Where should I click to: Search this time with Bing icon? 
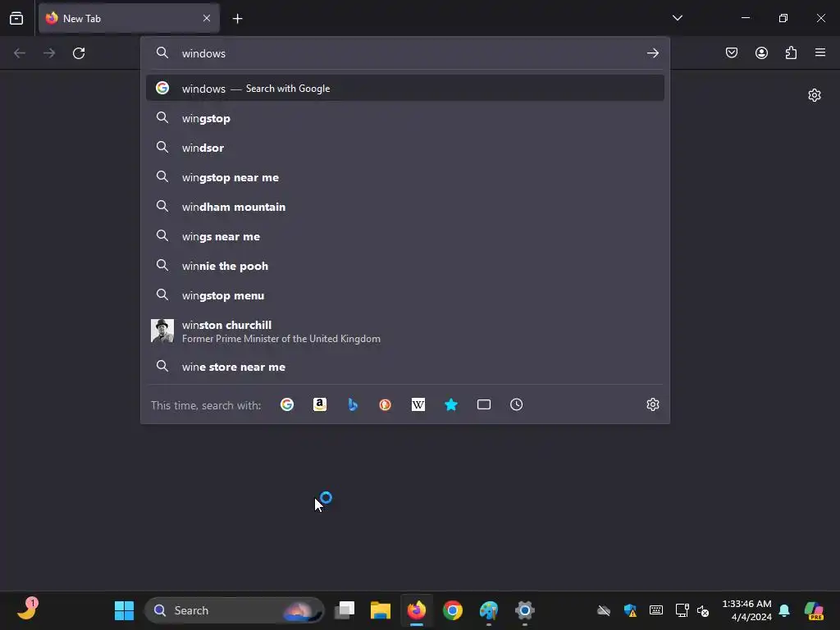pos(353,404)
